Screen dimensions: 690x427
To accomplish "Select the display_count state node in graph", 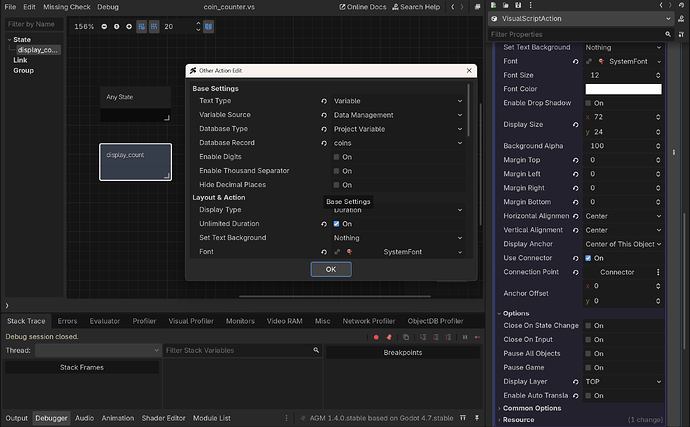I will [136, 162].
